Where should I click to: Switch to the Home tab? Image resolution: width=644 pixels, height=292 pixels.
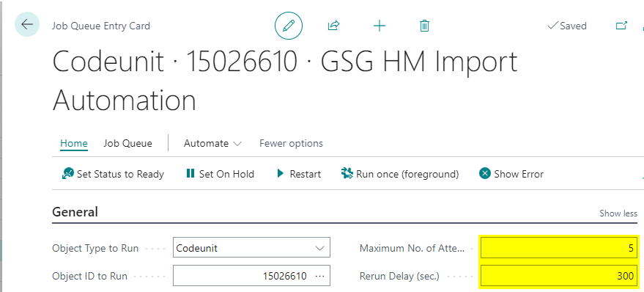[x=74, y=144]
